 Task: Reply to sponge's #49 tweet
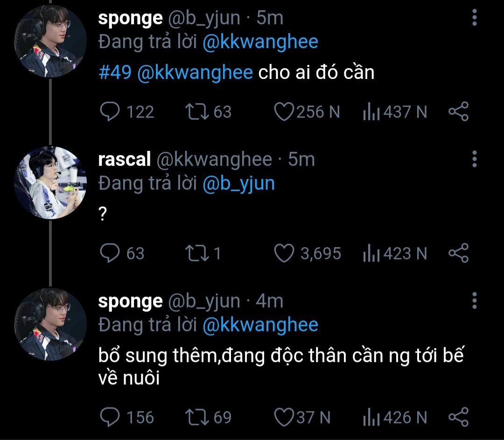coord(110,112)
